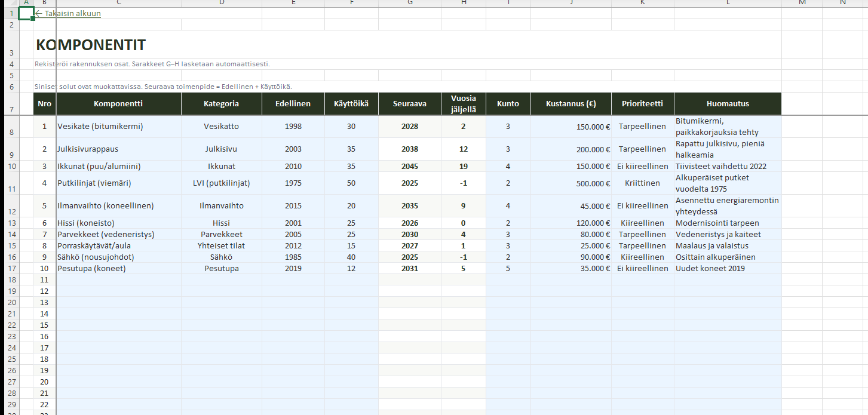The height and width of the screenshot is (415, 868).
Task: Select the 'Vesikate (bitumikermi)' cell
Action: click(100, 127)
